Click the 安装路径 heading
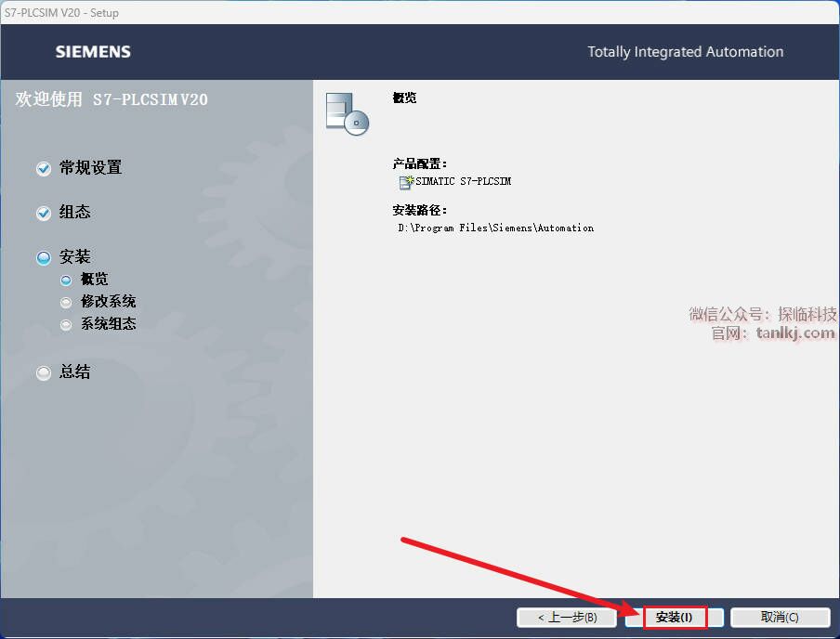The height and width of the screenshot is (639, 840). [419, 210]
